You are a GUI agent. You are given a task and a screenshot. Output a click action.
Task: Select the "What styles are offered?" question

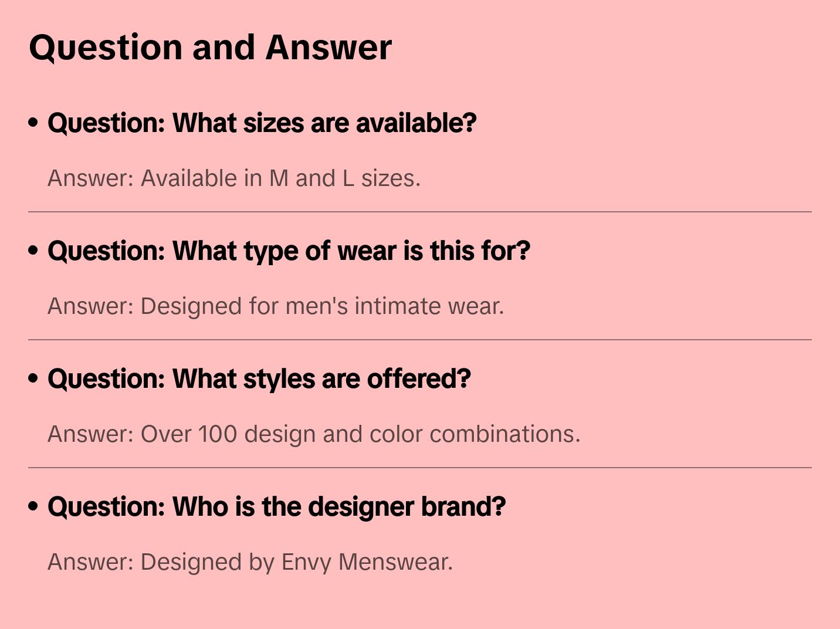tap(259, 379)
